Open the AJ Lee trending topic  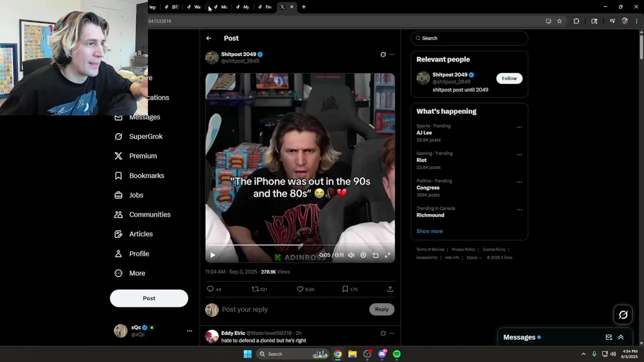point(424,133)
